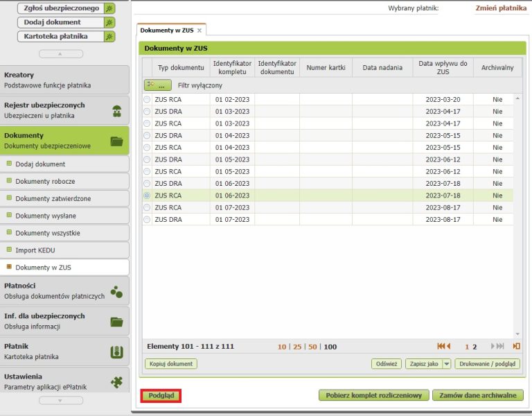
Task: Click the Rejestr ubezpieczonych umbrella icon
Action: click(116, 110)
